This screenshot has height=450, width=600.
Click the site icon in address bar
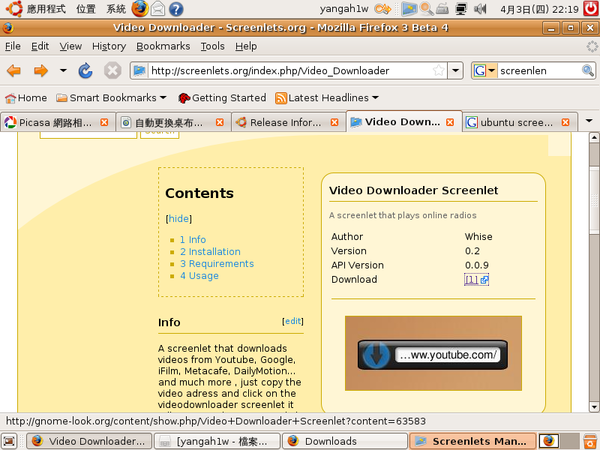point(139,70)
